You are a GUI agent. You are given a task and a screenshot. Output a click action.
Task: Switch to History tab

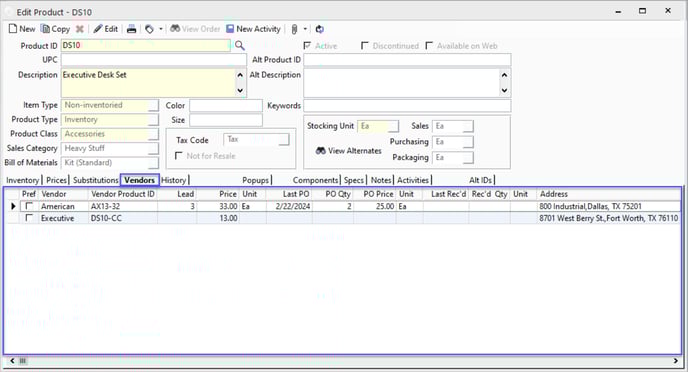coord(174,180)
